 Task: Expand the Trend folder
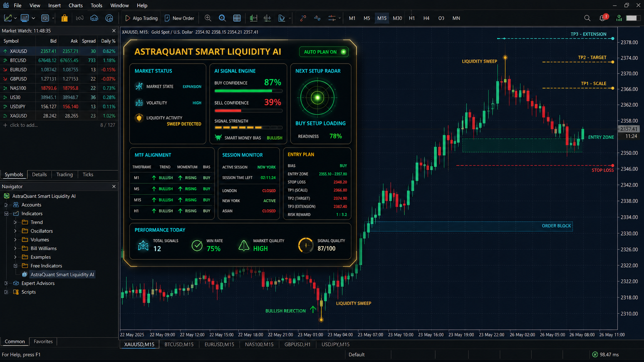[x=15, y=222]
